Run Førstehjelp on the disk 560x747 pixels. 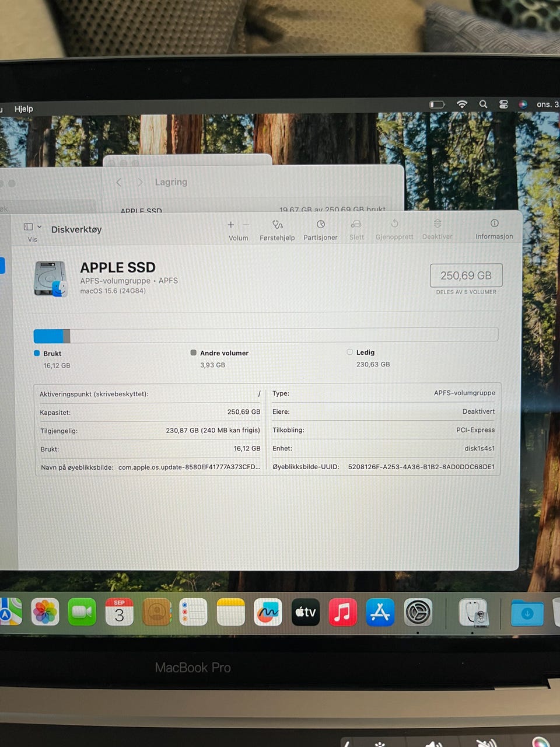277,225
